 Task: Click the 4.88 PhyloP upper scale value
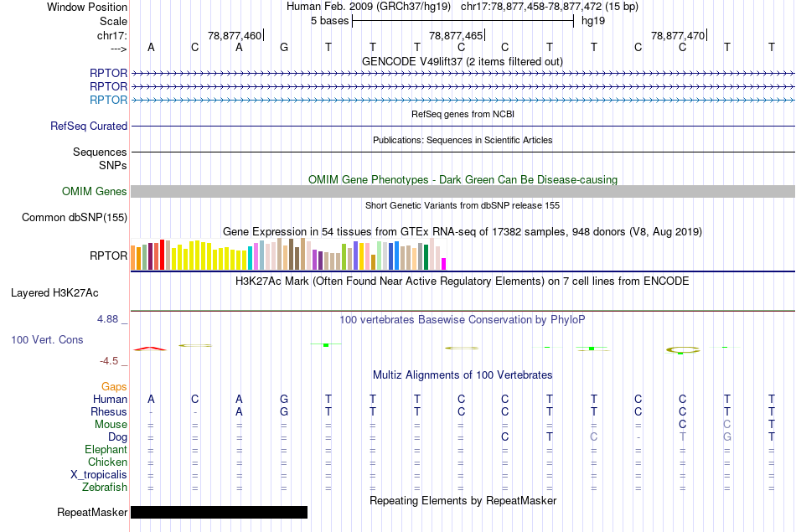107,319
